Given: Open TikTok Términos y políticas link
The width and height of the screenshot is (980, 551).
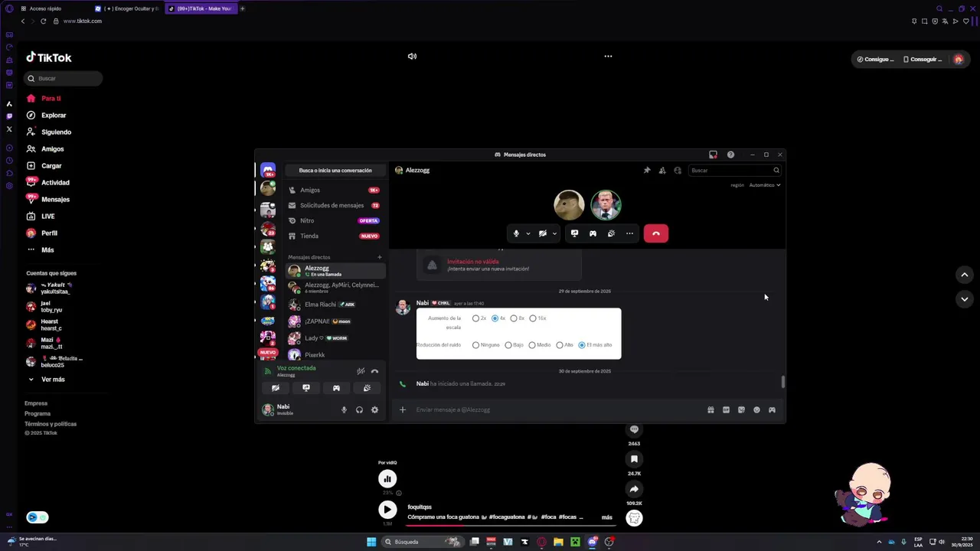Looking at the screenshot, I should coord(51,424).
